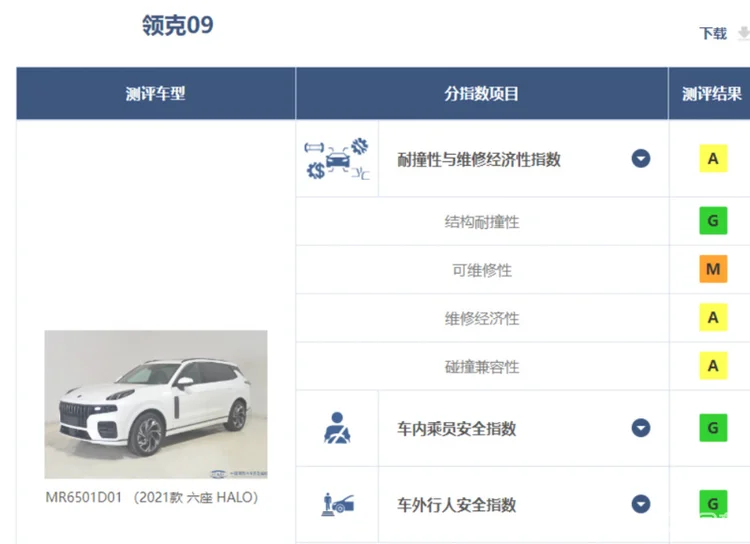Screen dimensions: 750x544
Task: Click the orange M rating for 可维修性
Action: click(713, 269)
